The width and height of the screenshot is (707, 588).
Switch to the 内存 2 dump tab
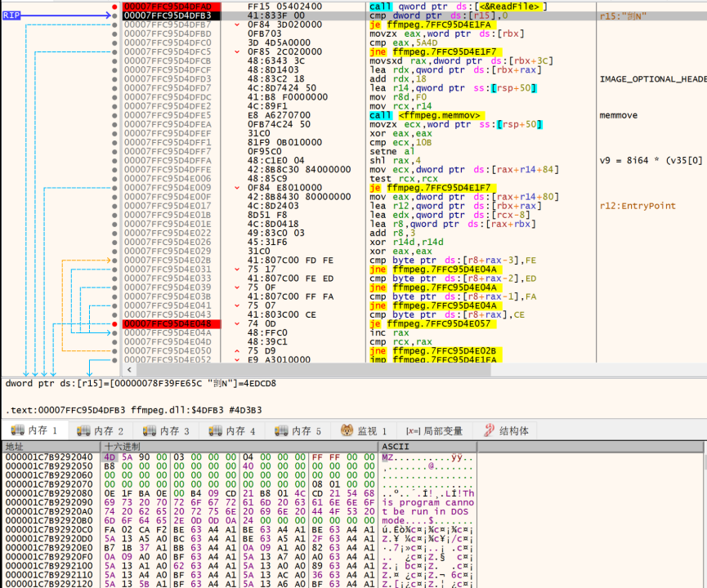108,430
